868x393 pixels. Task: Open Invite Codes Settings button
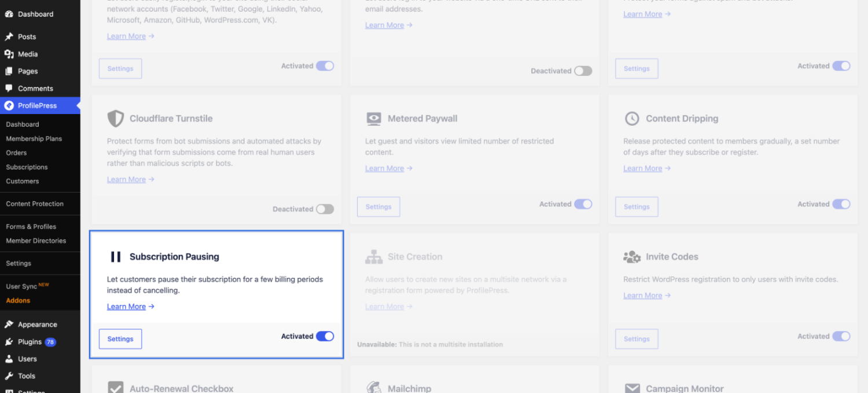637,339
